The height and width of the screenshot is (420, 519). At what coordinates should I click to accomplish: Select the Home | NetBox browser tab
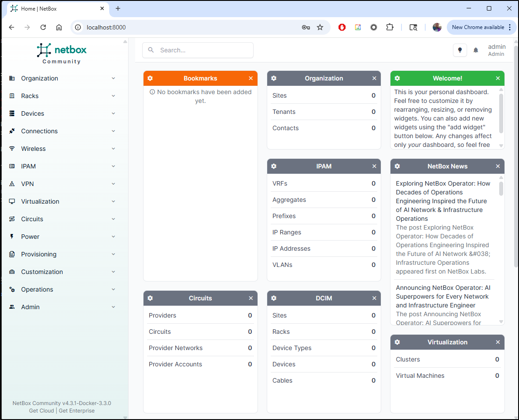coord(58,9)
